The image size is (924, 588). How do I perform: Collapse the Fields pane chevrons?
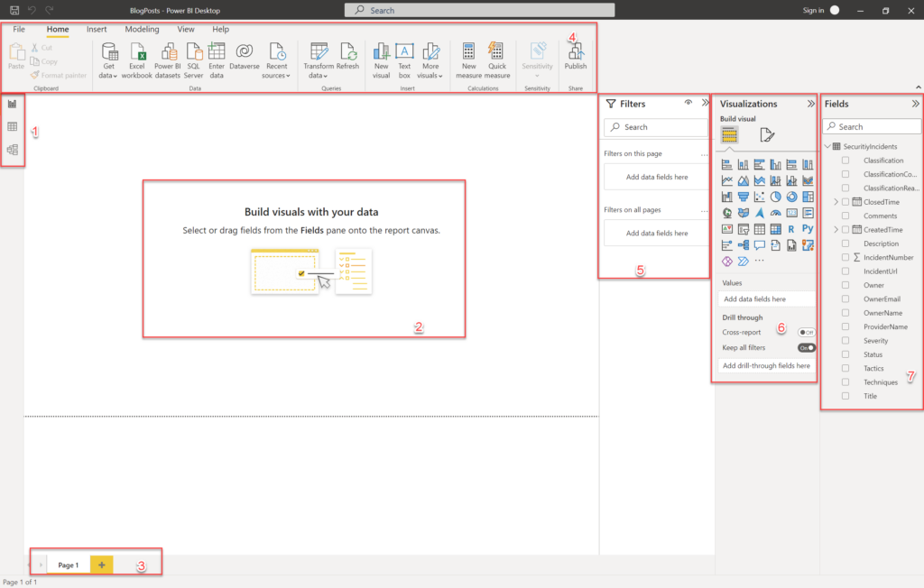pyautogui.click(x=915, y=104)
